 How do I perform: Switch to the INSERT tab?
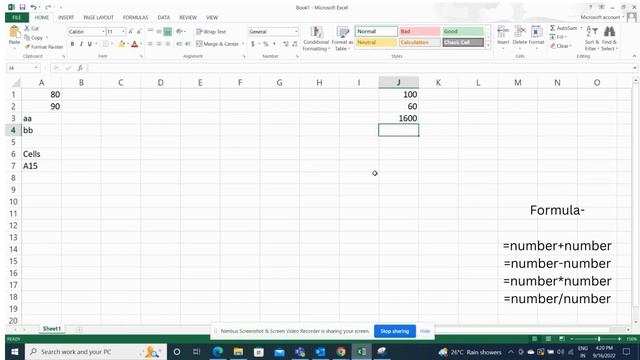(x=66, y=18)
